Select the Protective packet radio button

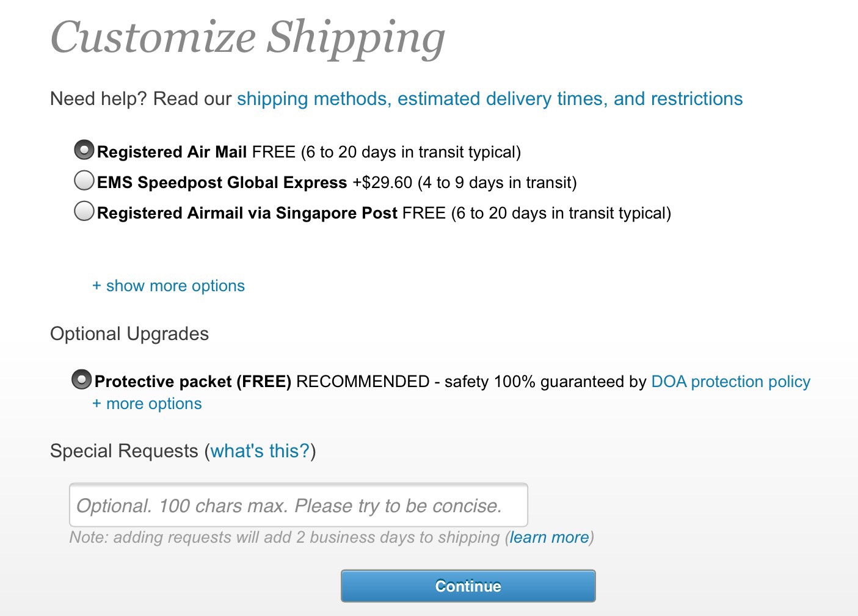[81, 379]
